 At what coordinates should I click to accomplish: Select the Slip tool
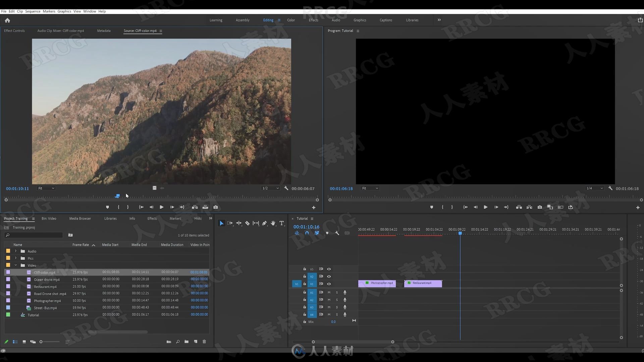tap(256, 223)
